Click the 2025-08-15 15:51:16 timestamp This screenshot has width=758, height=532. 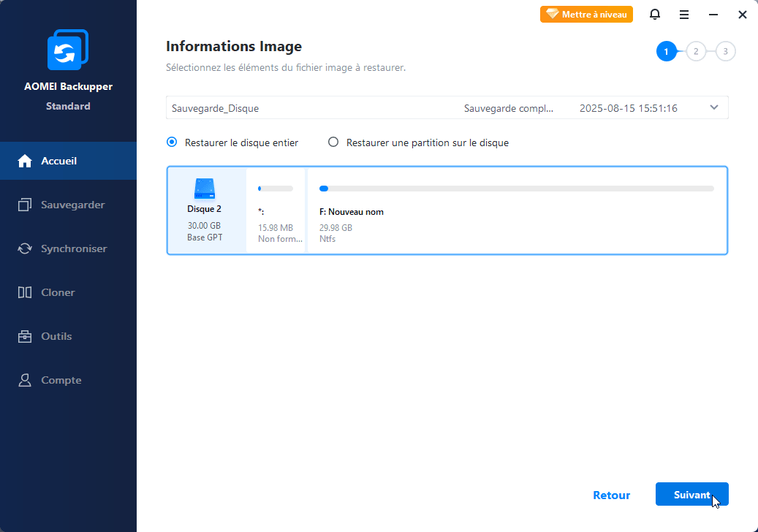click(x=629, y=108)
